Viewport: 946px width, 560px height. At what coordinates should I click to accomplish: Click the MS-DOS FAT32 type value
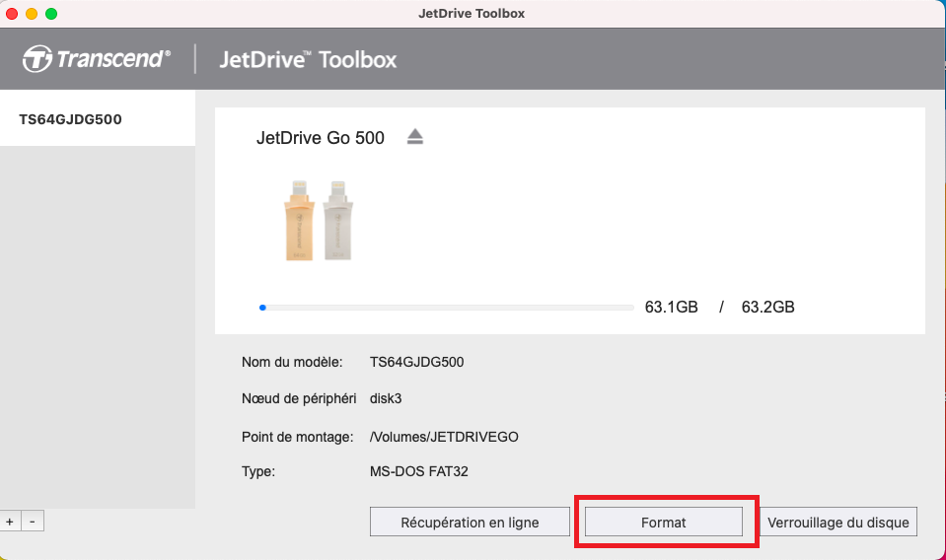(418, 471)
